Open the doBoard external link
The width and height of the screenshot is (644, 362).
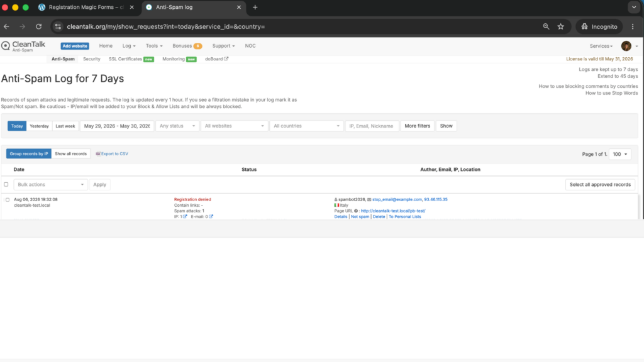coord(216,59)
